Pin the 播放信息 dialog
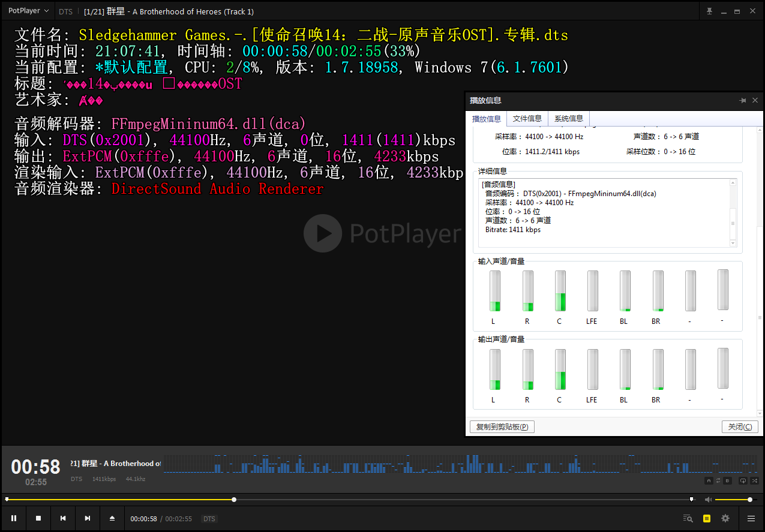765x532 pixels. 743,100
